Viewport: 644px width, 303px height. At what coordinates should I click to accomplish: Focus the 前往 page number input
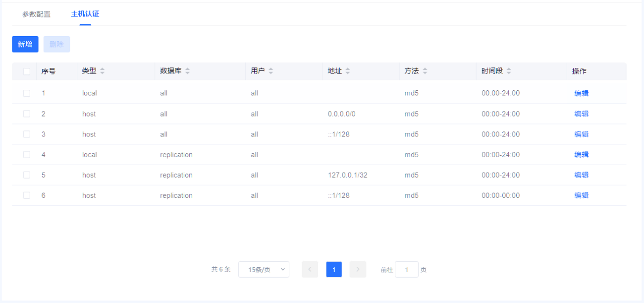pyautogui.click(x=406, y=269)
